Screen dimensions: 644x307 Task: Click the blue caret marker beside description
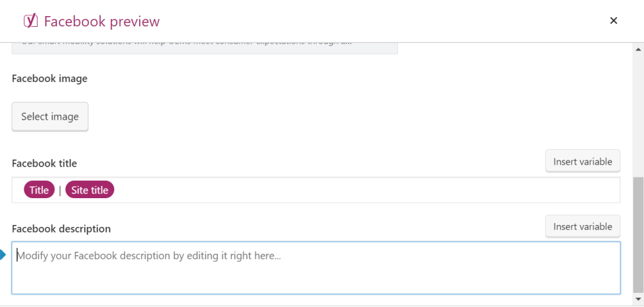coord(3,255)
